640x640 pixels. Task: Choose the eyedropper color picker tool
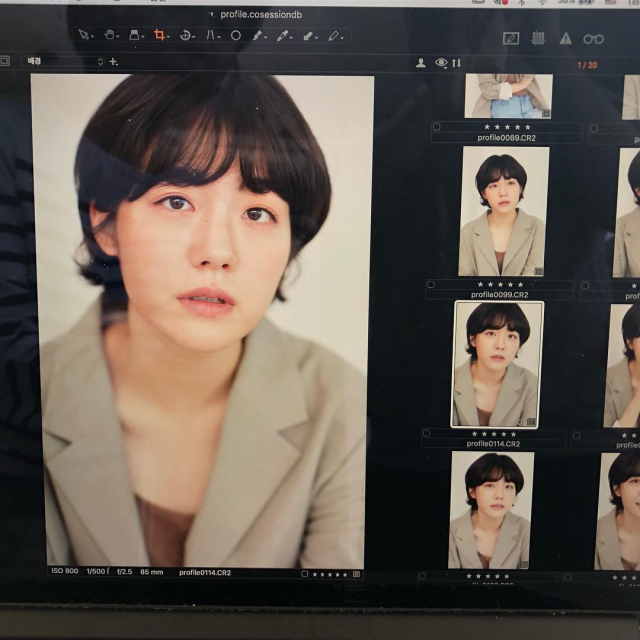point(284,36)
